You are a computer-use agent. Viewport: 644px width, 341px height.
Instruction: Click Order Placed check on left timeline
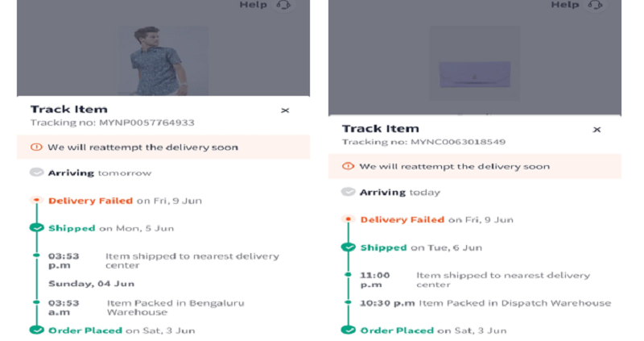click(36, 330)
